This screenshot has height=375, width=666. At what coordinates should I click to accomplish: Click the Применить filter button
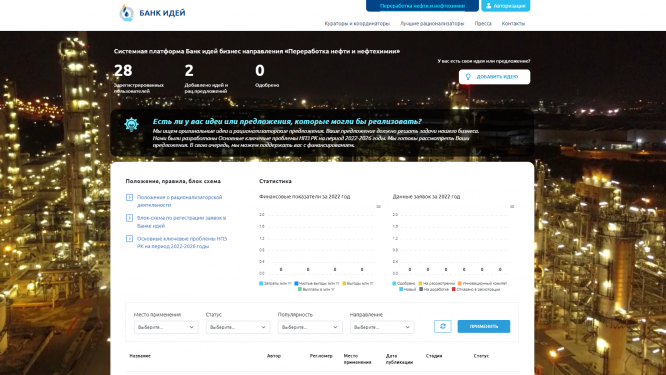[x=484, y=326]
